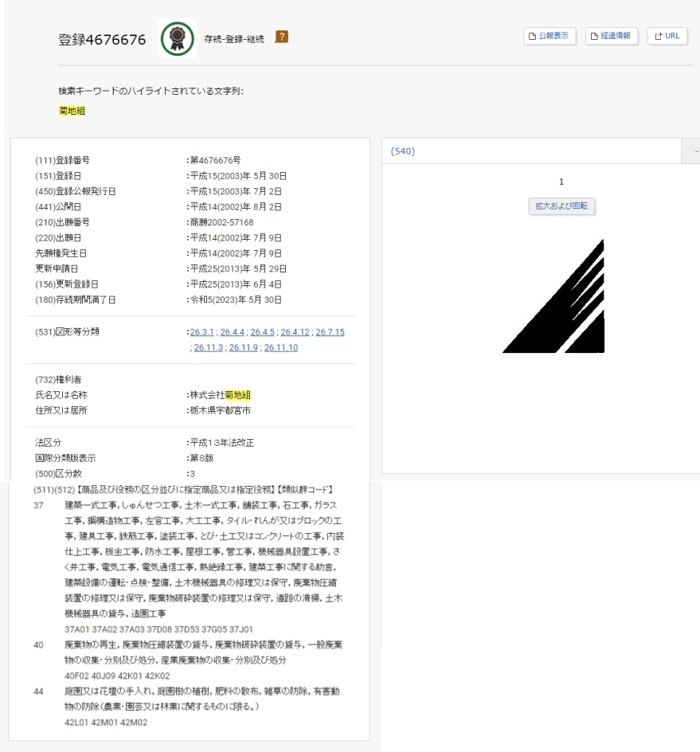Click the class number 44 in goods list
The height and width of the screenshot is (752, 700).
coord(38,691)
